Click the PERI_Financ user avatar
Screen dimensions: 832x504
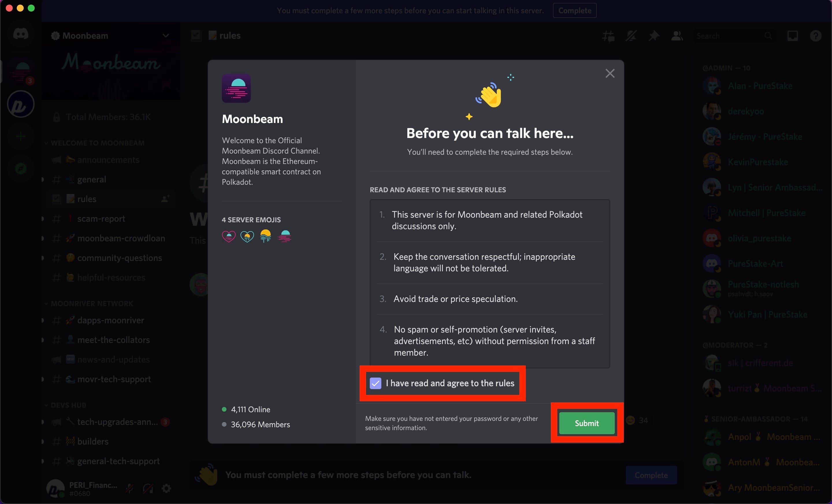click(x=55, y=488)
